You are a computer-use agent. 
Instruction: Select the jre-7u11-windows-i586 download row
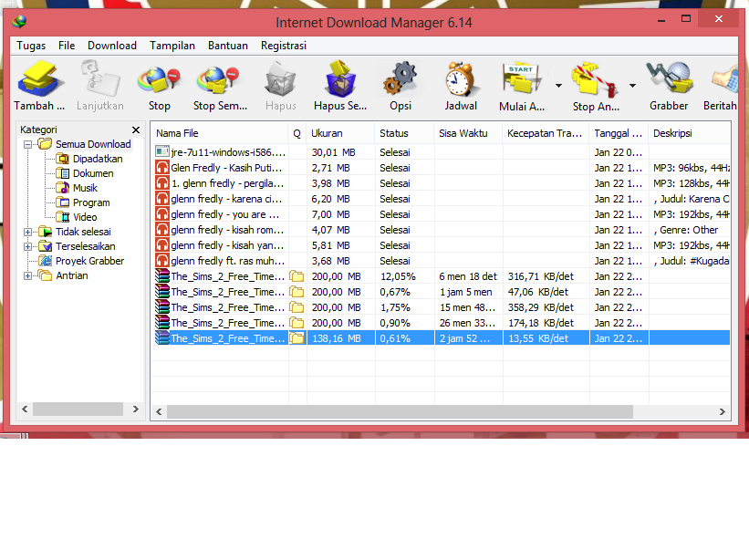click(x=441, y=152)
